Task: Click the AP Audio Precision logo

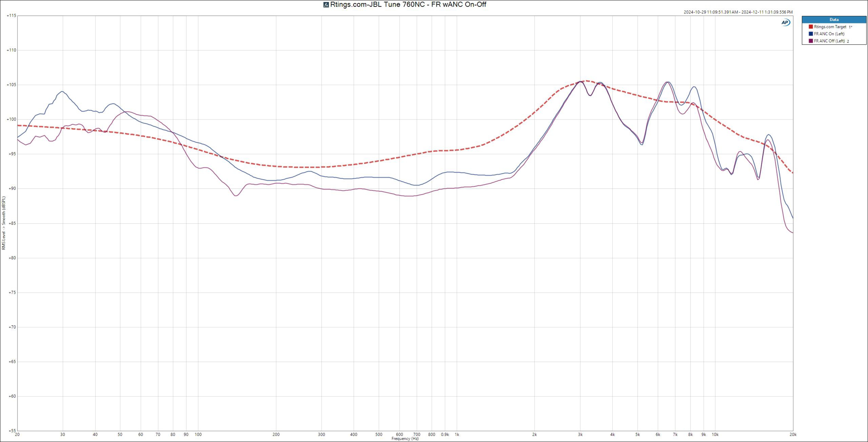Action: click(x=785, y=23)
